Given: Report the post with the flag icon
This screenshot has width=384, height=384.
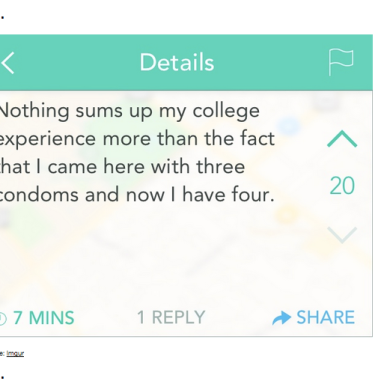Looking at the screenshot, I should click(x=341, y=62).
